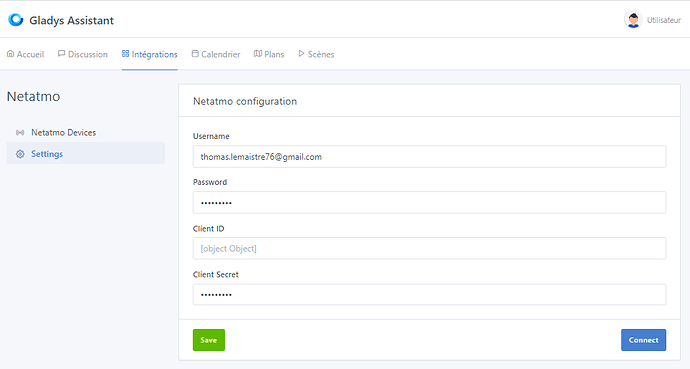Open the Scènes tab
690x369 pixels.
pyautogui.click(x=316, y=54)
